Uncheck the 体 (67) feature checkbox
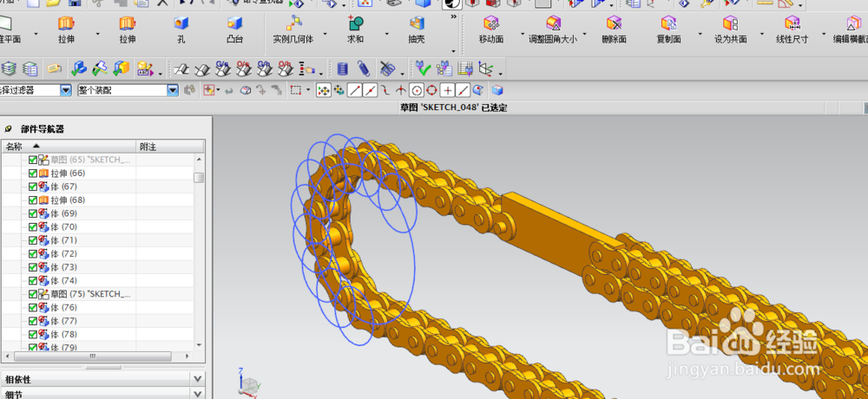 tap(33, 186)
